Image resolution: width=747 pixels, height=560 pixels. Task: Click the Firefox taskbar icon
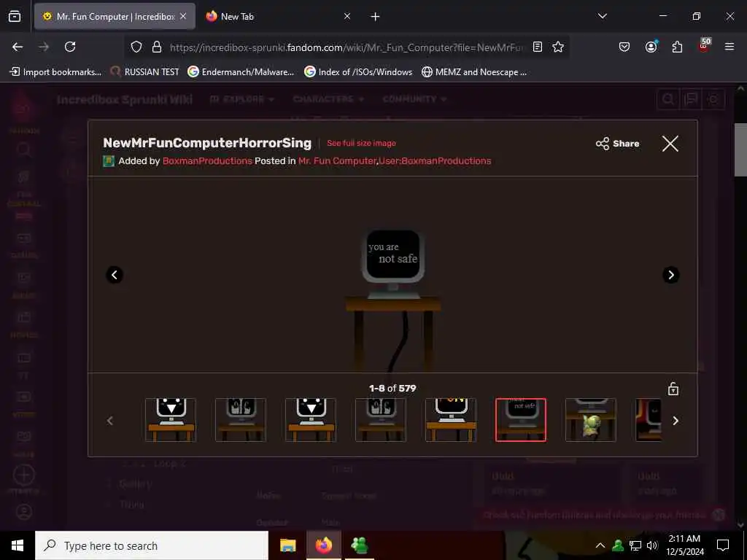click(x=324, y=545)
